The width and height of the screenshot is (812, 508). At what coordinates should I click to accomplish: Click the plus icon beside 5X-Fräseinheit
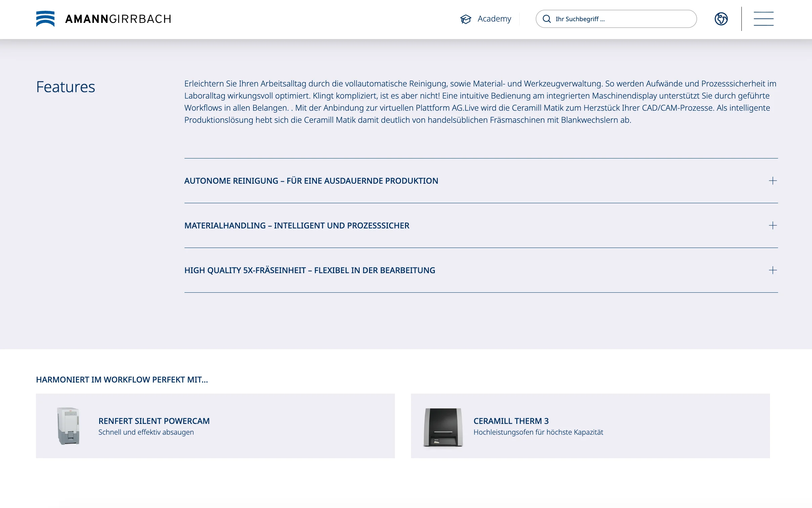click(773, 270)
